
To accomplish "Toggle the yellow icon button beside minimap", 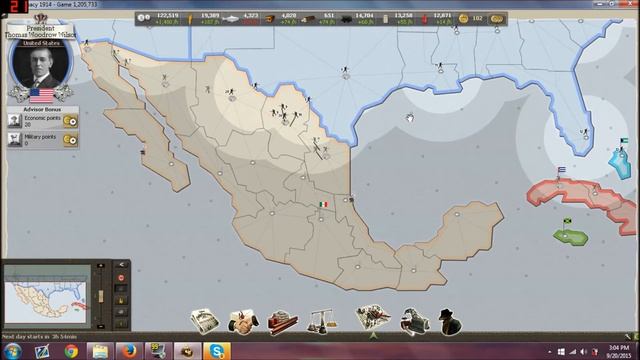I will tap(121, 301).
